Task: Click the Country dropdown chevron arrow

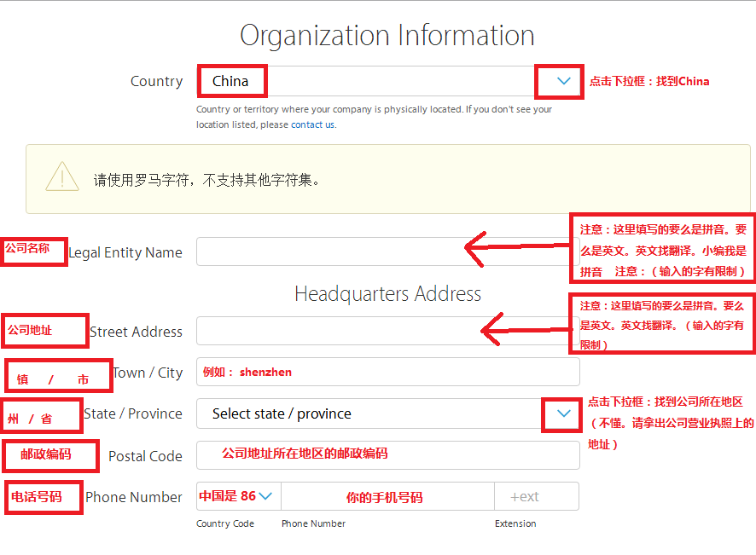Action: (x=564, y=81)
